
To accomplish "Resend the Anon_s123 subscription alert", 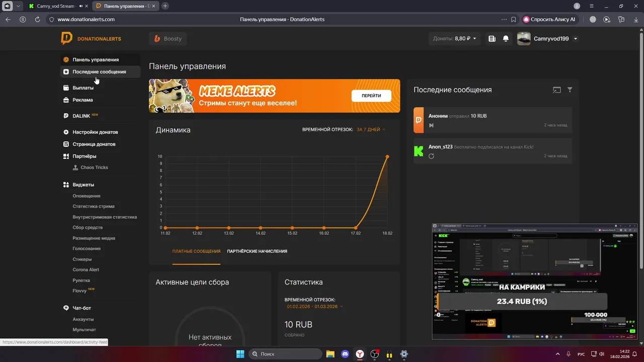I will coord(431,156).
